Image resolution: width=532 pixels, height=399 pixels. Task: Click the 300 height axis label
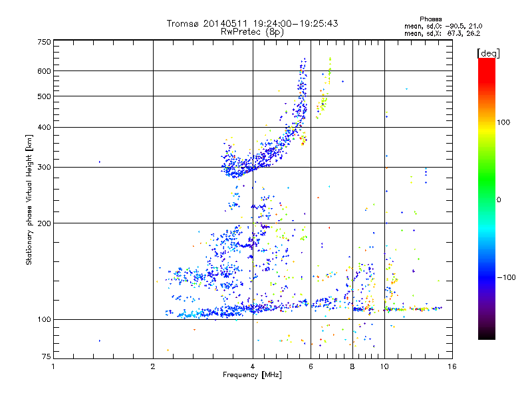44,168
